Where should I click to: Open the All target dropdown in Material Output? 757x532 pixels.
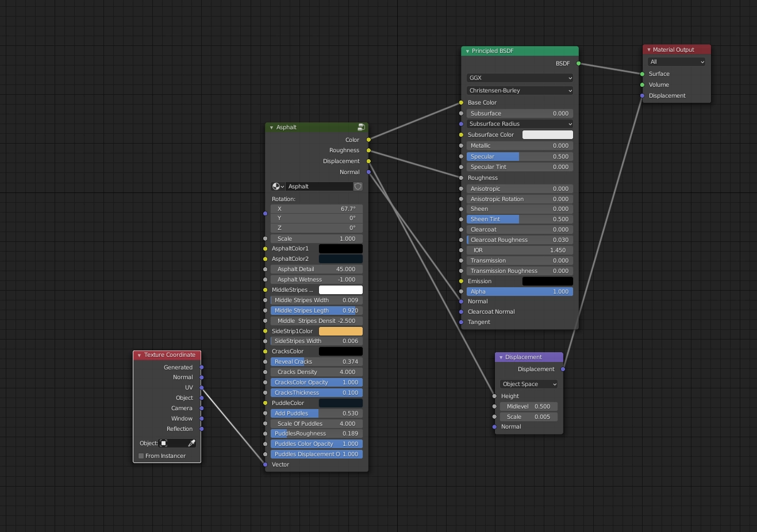click(x=677, y=62)
